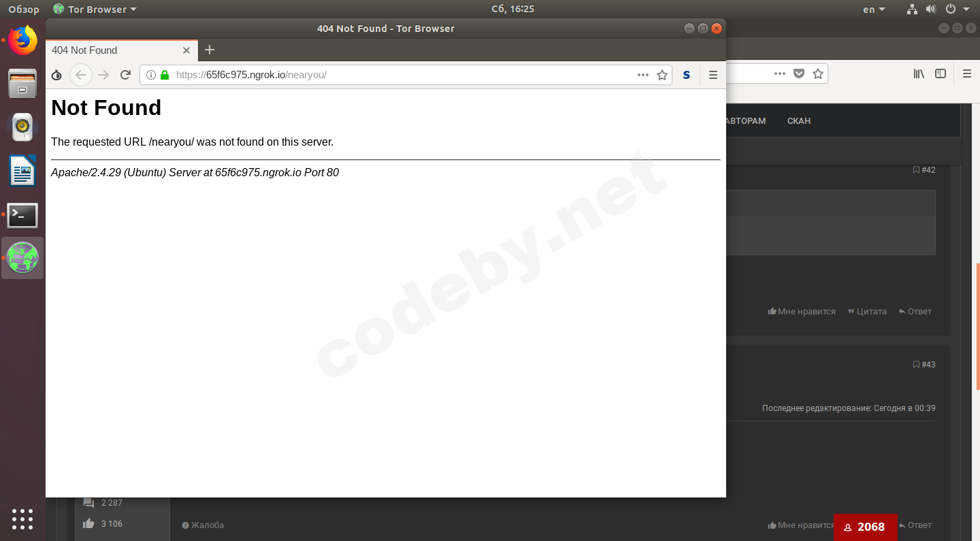Open the СКАН navigation item
This screenshot has width=980, height=541.
coord(799,121)
